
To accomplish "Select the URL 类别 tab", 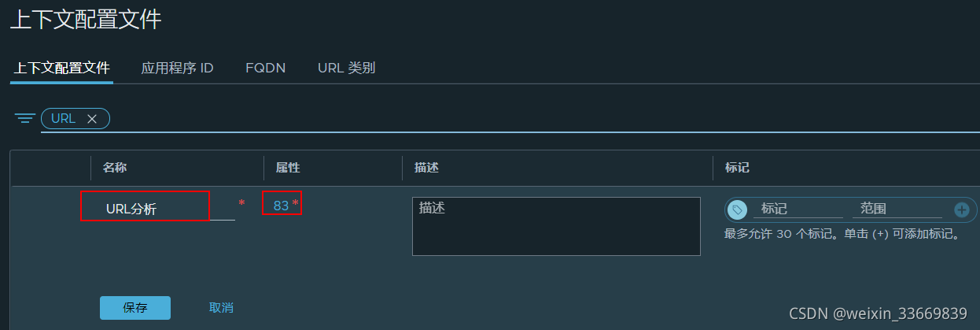I will click(x=346, y=68).
